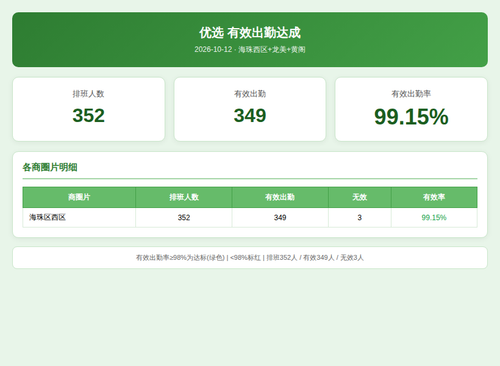Click the green 99.15% table cell
500x366 pixels.
(434, 218)
